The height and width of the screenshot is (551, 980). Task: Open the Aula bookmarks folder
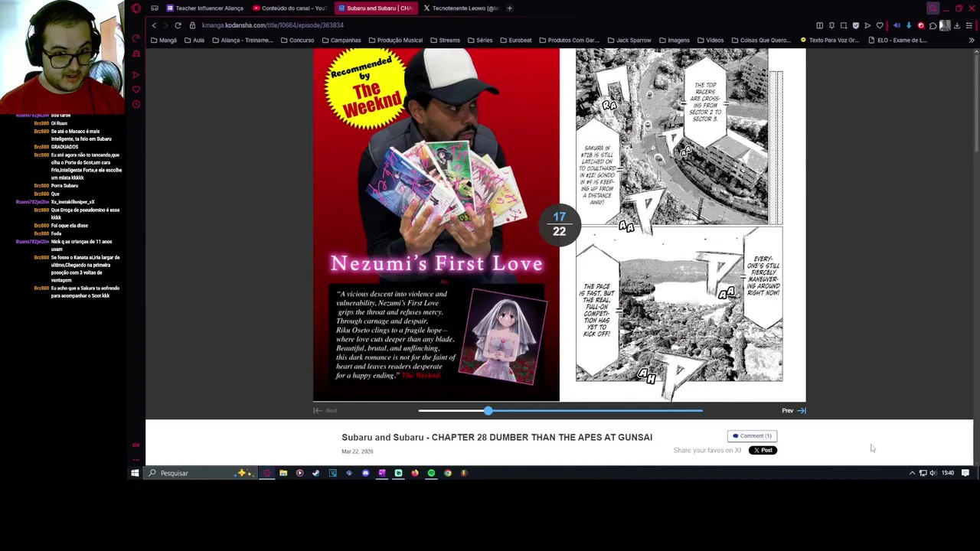tap(194, 41)
